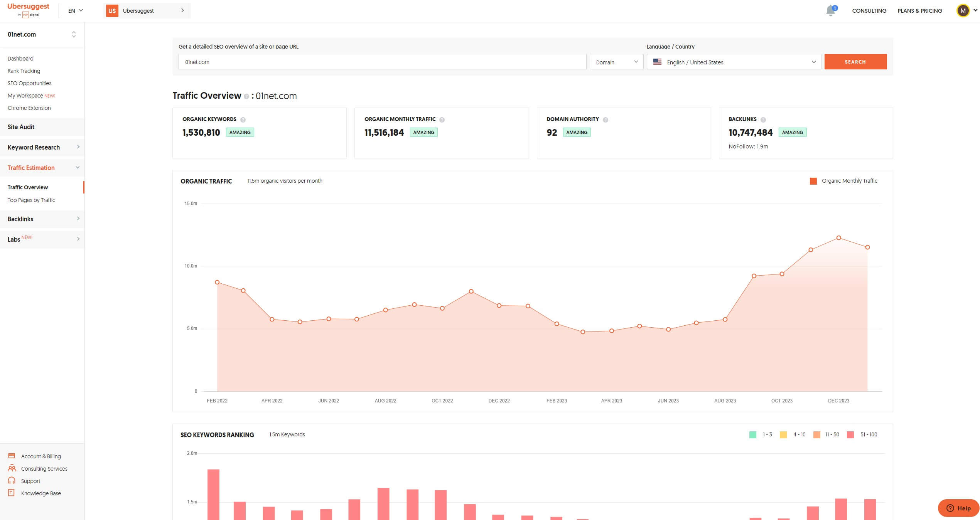Toggle the 51 - 100 ranking legend
The image size is (980, 520).
point(862,435)
